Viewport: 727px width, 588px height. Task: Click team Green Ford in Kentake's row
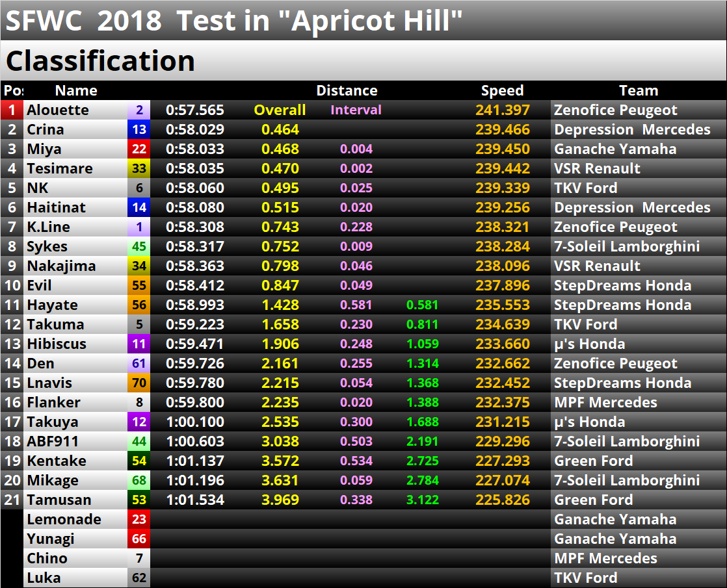coord(594,461)
